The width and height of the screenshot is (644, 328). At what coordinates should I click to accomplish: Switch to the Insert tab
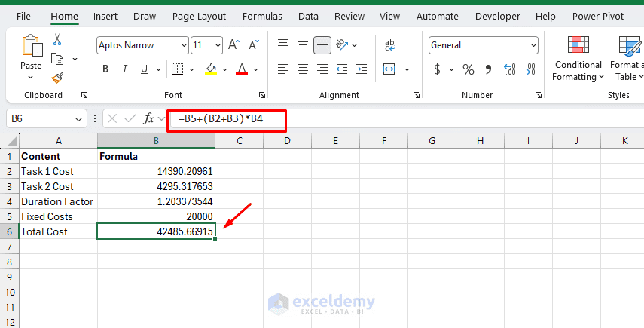pyautogui.click(x=105, y=17)
